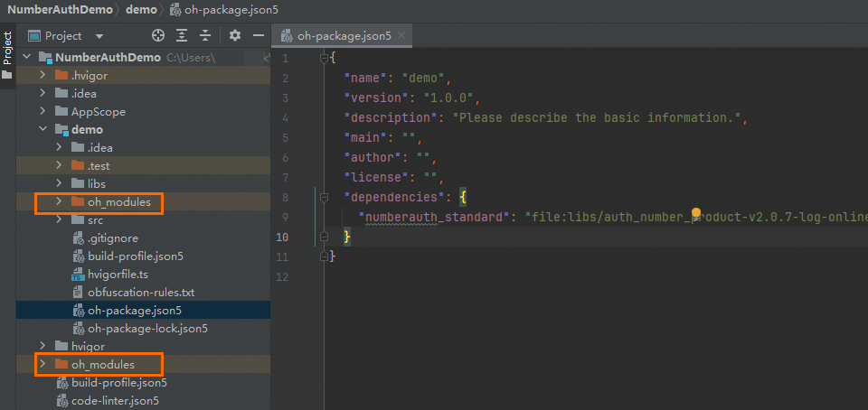The height and width of the screenshot is (410, 868).
Task: Collapse the demo module folder
Action: [42, 129]
